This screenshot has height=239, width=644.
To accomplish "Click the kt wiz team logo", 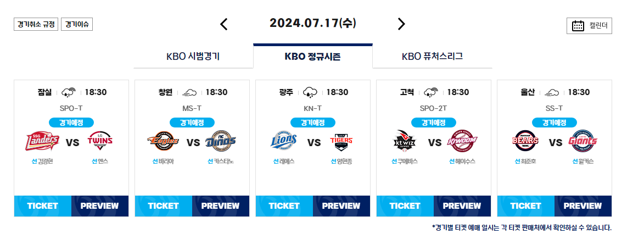I will click(x=405, y=142).
